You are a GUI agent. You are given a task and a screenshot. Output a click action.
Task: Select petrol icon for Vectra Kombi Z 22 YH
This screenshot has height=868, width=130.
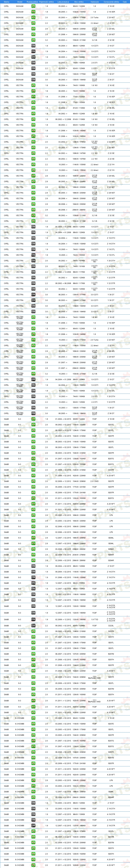[33, 345]
